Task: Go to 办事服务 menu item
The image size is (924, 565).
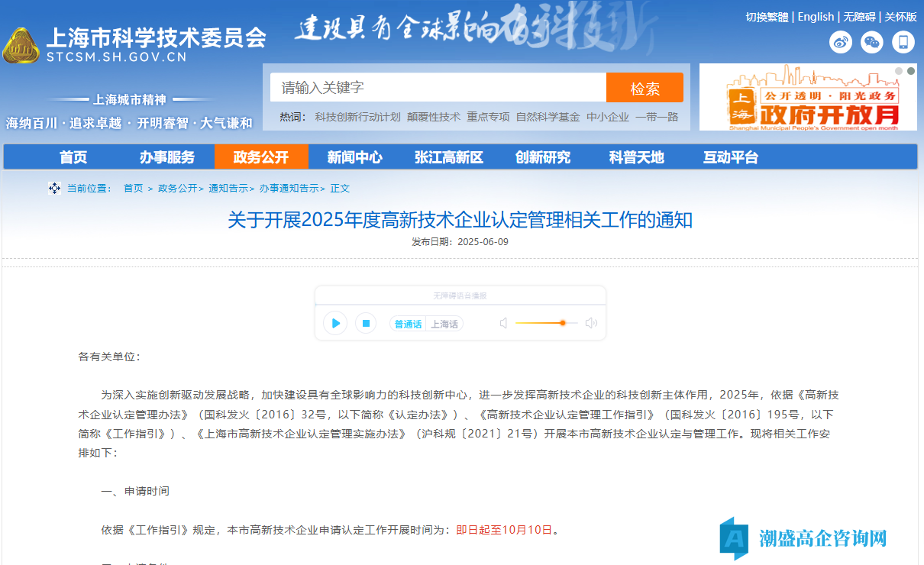Action: tap(167, 157)
